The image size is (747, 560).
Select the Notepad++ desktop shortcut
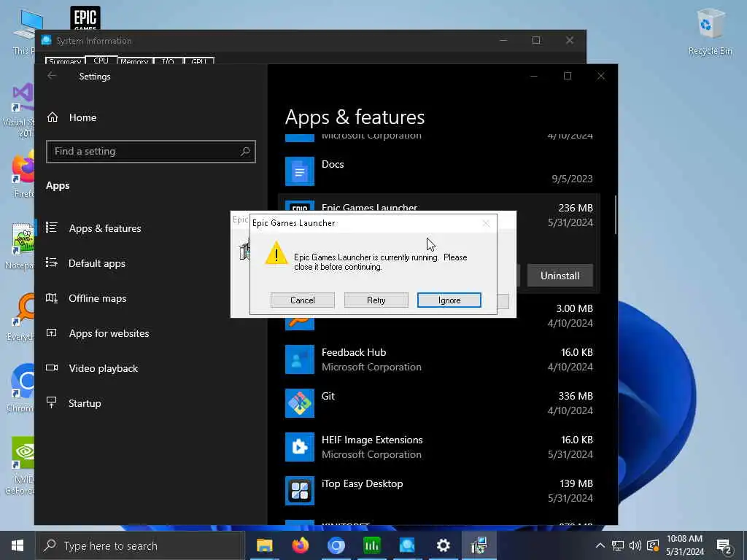click(20, 246)
